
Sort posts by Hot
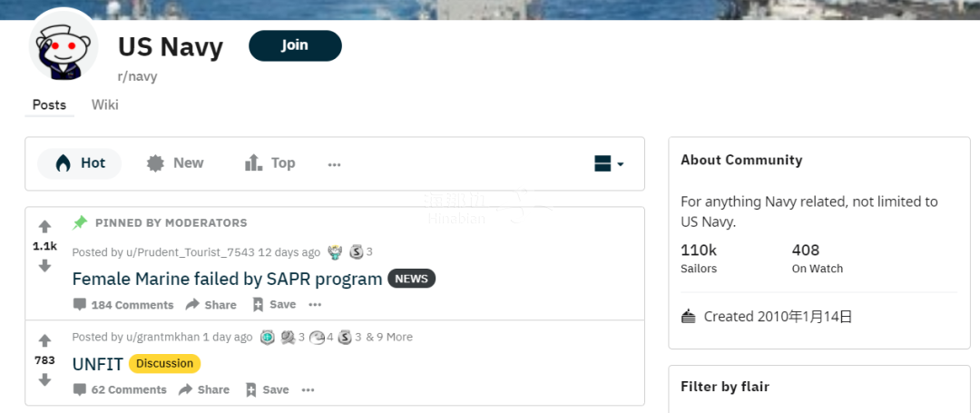79,163
